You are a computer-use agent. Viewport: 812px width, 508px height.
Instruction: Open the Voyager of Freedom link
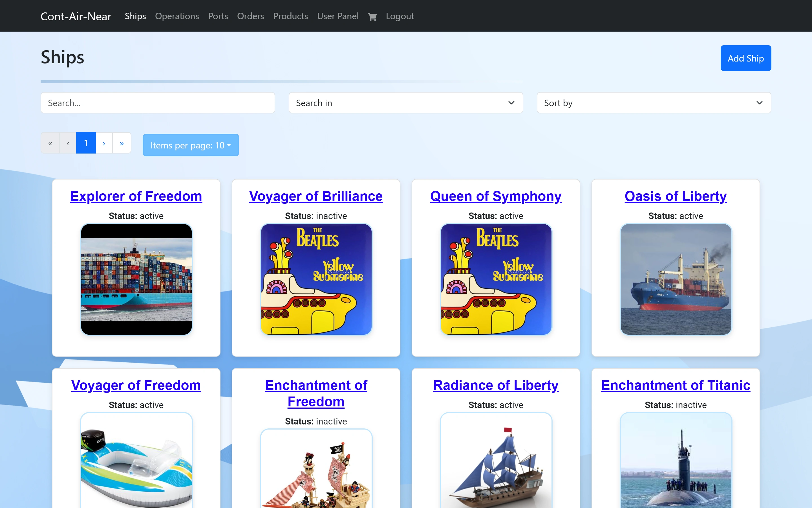136,385
